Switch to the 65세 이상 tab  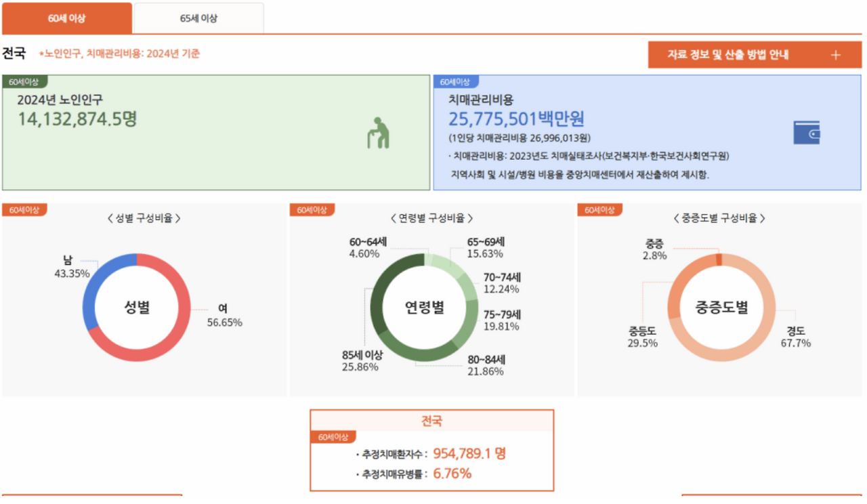(198, 19)
